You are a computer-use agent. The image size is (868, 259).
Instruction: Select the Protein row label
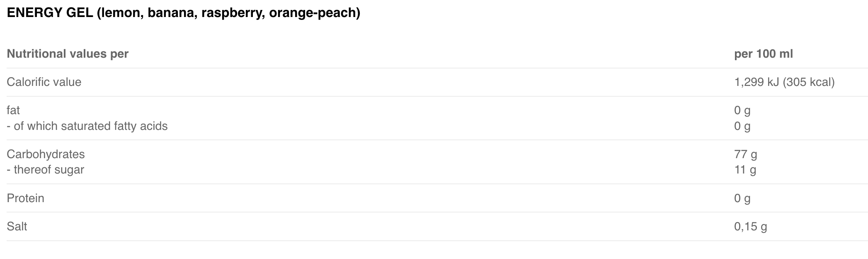[x=25, y=198]
